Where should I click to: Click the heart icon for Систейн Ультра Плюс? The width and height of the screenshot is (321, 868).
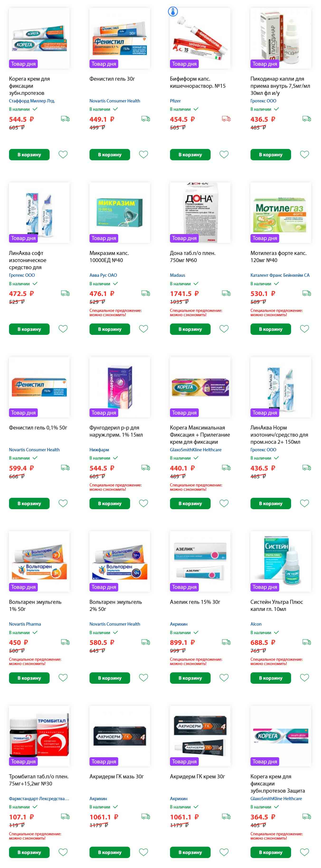[305, 677]
